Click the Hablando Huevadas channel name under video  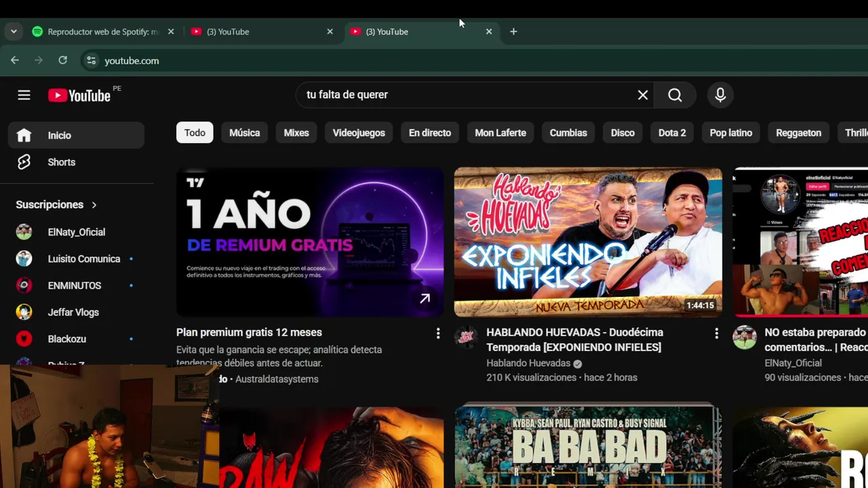pyautogui.click(x=528, y=363)
